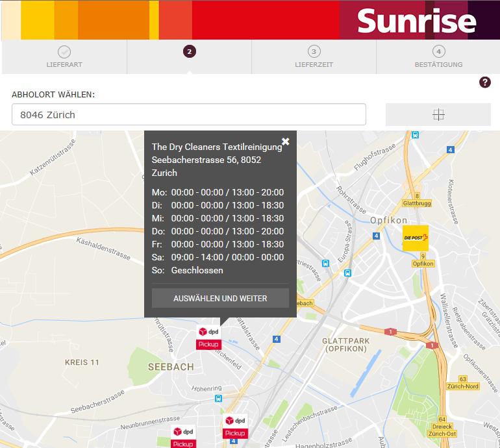The width and height of the screenshot is (500, 448).
Task: Click the Katzenrütistrasse street label
Action: pos(53,158)
